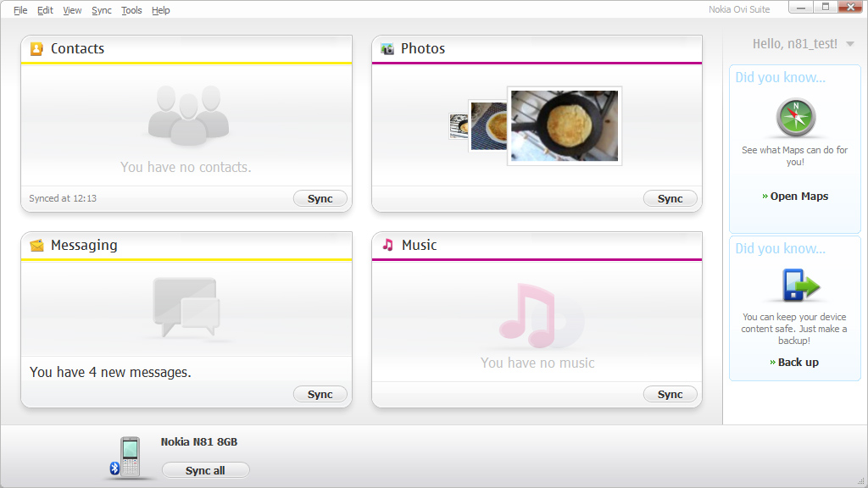This screenshot has width=868, height=488.
Task: Click the Music note header icon
Action: 388,245
